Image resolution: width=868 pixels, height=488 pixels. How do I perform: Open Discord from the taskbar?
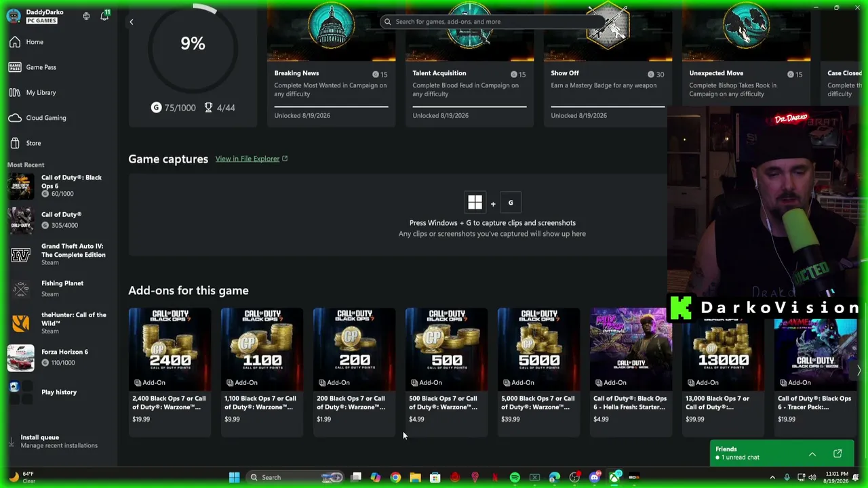click(595, 477)
